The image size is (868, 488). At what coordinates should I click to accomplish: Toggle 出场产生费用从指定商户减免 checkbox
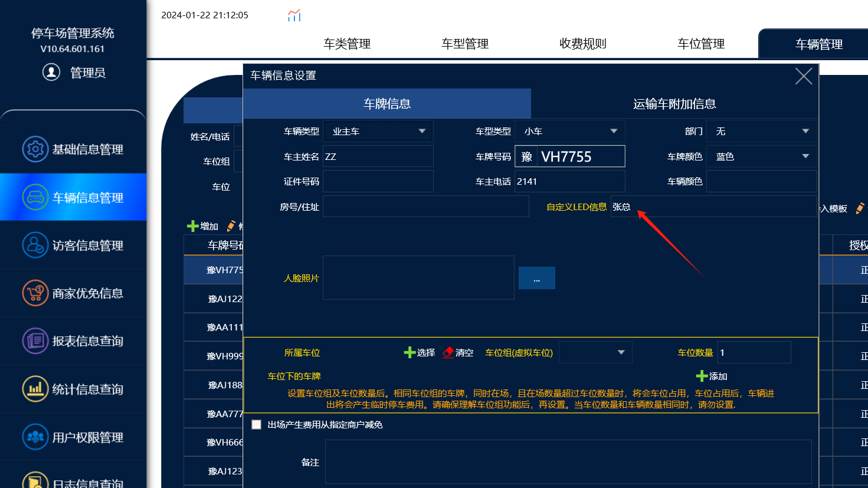click(x=257, y=424)
